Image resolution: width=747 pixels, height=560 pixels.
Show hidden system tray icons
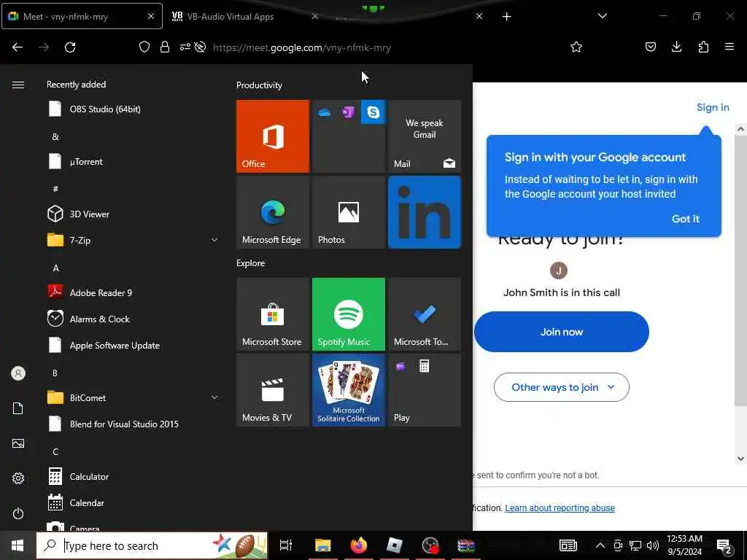coord(600,545)
